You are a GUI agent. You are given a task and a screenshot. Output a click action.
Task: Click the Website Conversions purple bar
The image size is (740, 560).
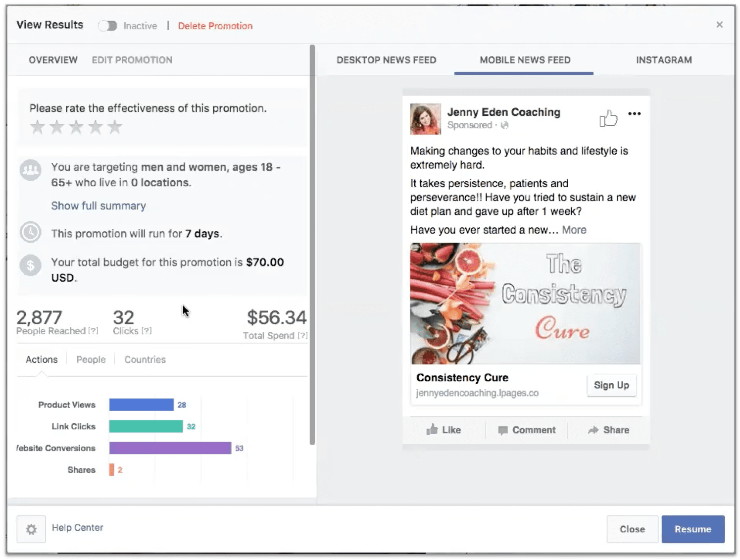[170, 448]
